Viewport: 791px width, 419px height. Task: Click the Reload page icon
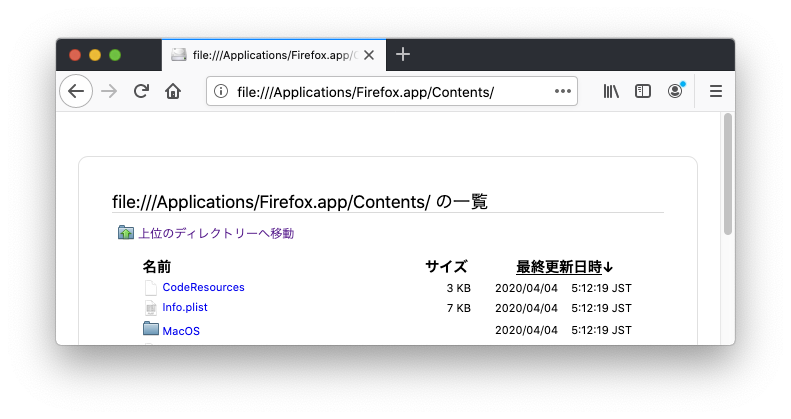click(x=141, y=91)
